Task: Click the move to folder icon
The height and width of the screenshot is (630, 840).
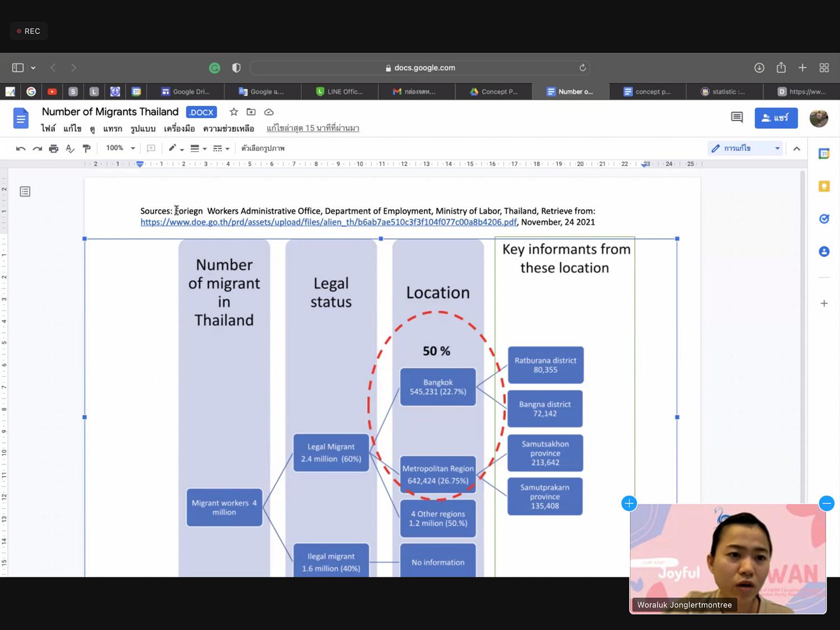Action: tap(251, 112)
